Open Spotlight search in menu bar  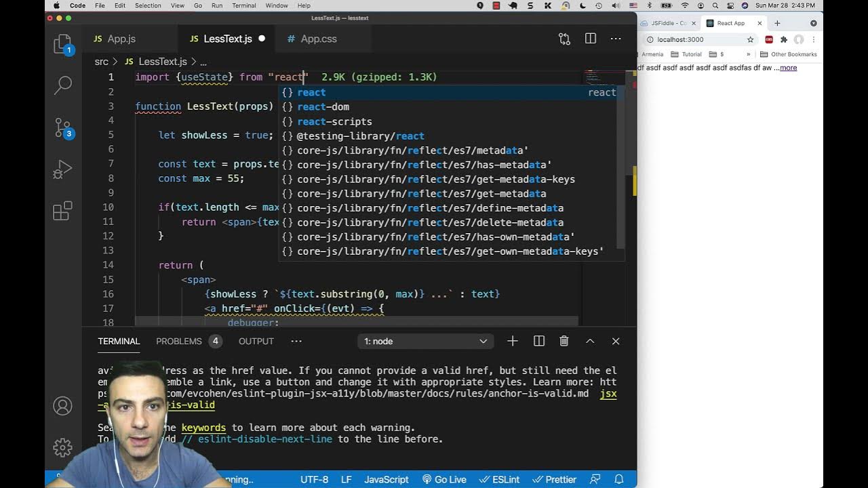tap(715, 5)
